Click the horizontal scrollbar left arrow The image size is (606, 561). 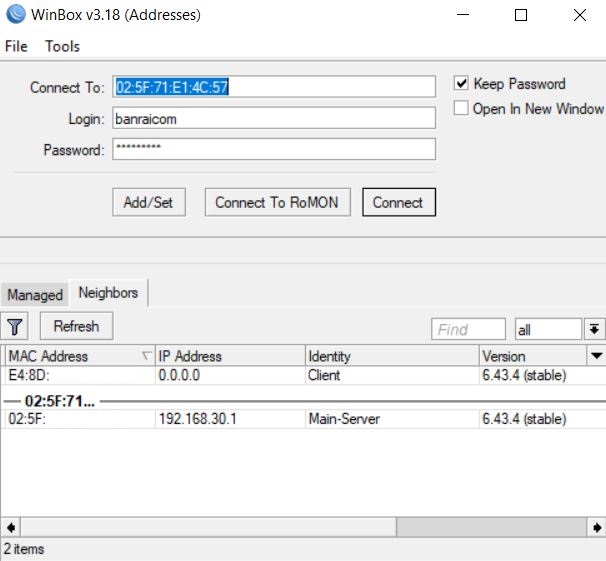[x=11, y=527]
